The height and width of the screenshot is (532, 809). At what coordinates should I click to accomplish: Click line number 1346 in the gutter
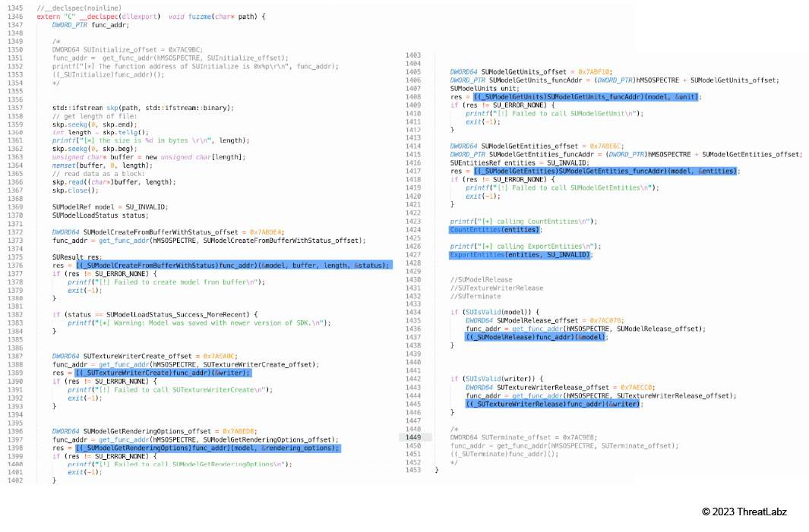tap(14, 17)
